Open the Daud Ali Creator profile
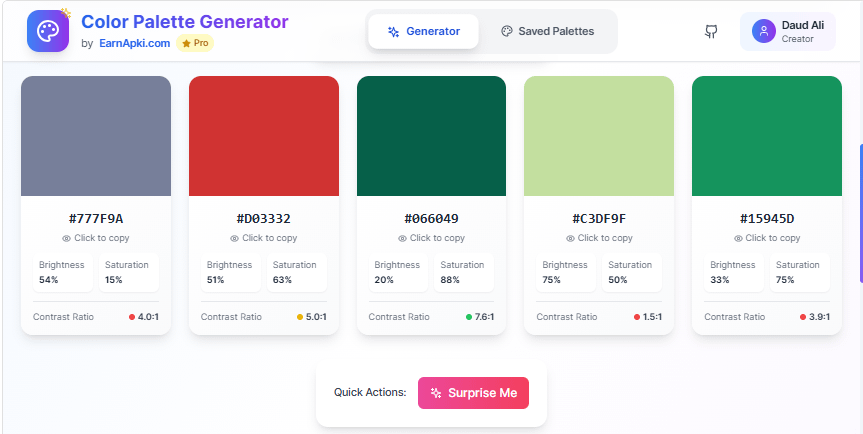The width and height of the screenshot is (863, 434). coord(788,31)
